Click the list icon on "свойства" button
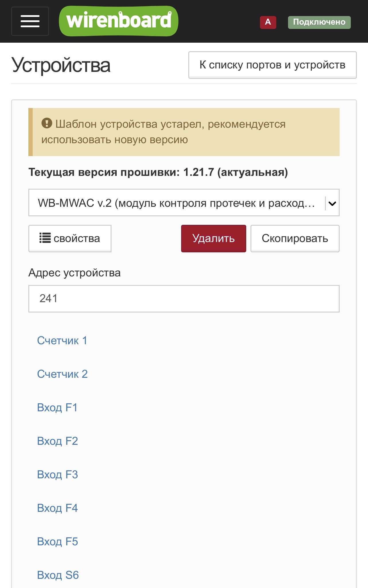 tap(45, 238)
